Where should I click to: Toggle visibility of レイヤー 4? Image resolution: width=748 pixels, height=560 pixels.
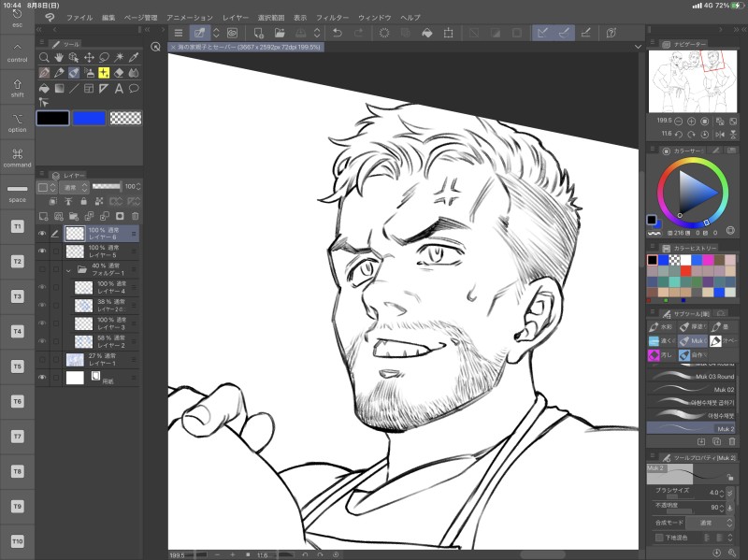(x=42, y=287)
